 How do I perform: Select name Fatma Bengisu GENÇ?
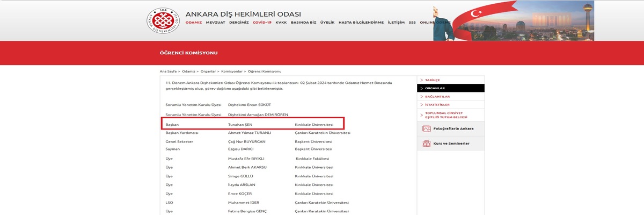click(247, 212)
